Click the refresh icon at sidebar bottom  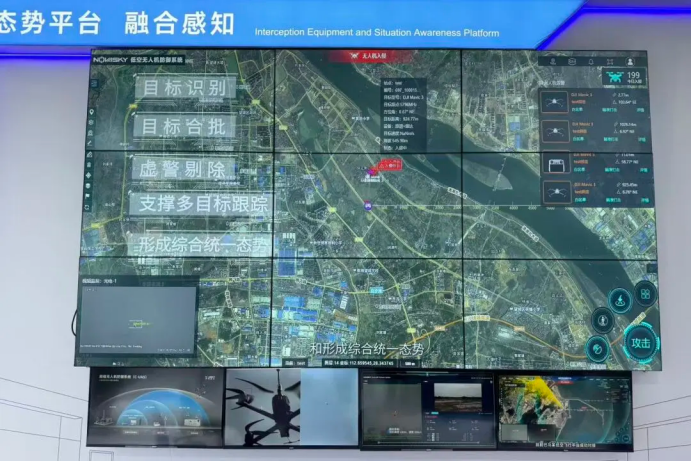(x=87, y=207)
